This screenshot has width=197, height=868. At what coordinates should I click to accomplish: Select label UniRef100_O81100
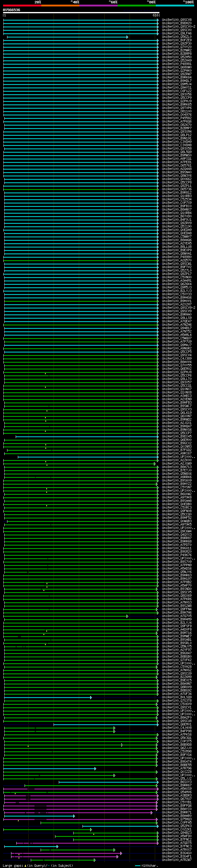177,111
